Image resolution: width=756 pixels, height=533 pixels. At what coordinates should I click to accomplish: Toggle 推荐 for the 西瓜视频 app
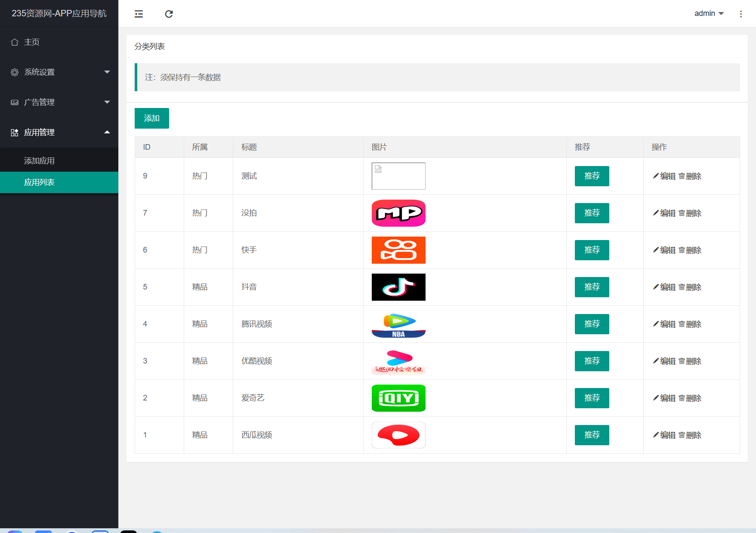[x=592, y=435]
